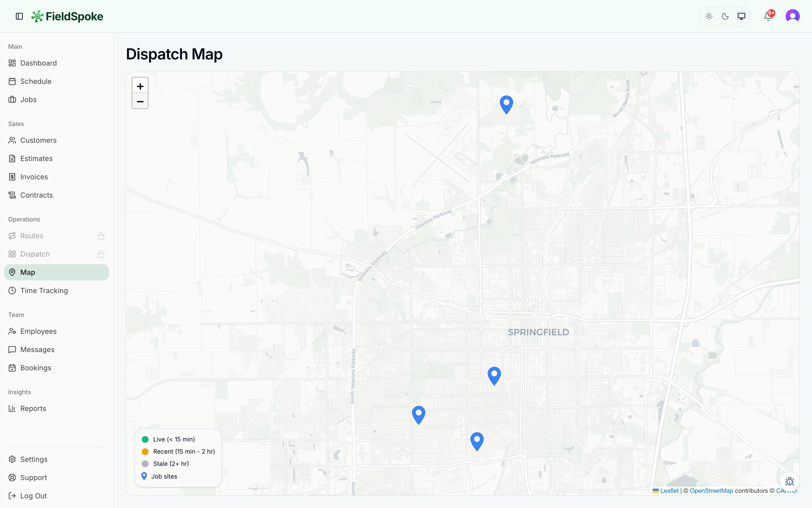Click the Estimates document icon
This screenshot has width=812, height=508.
coord(12,158)
